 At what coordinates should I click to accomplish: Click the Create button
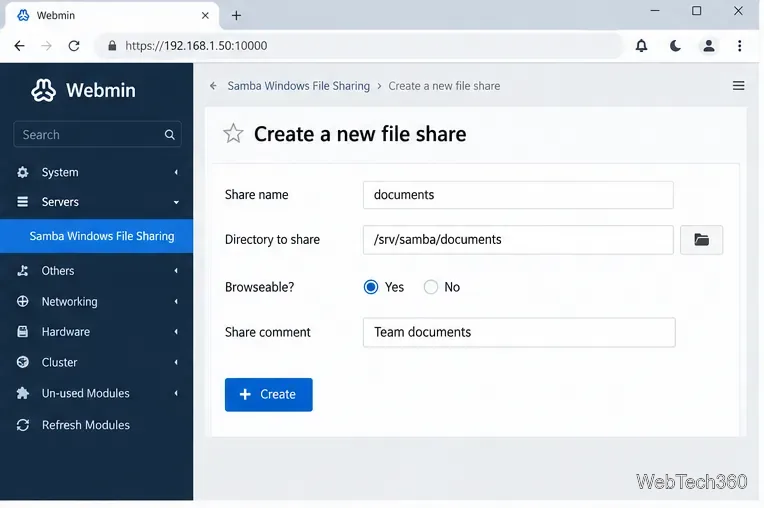point(268,395)
